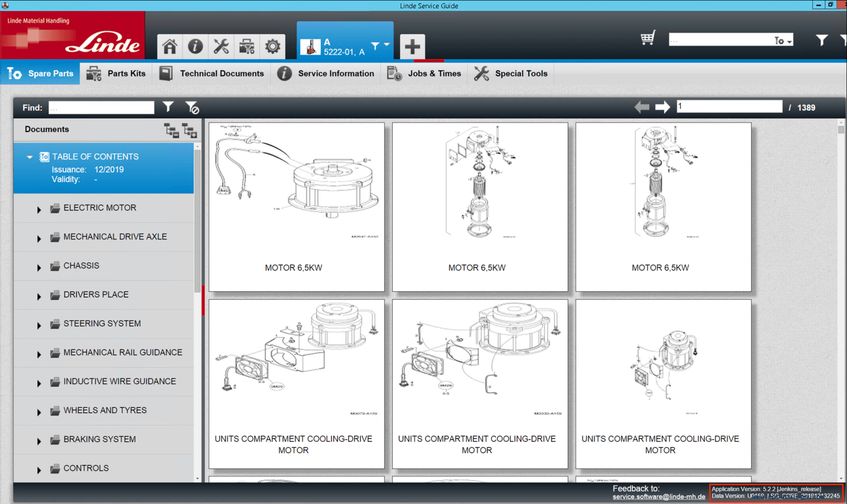Open the Special Tools tab
Image resolution: width=847 pixels, height=504 pixels.
point(511,73)
